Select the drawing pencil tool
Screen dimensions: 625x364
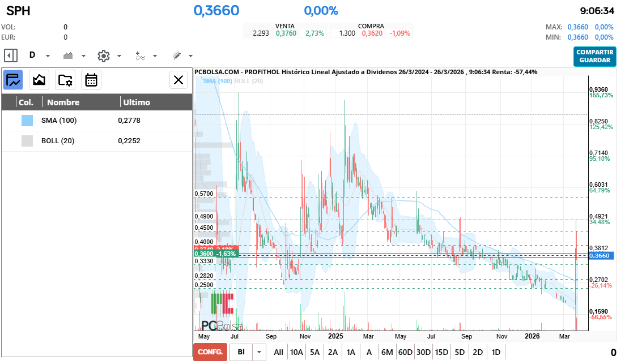coord(176,55)
